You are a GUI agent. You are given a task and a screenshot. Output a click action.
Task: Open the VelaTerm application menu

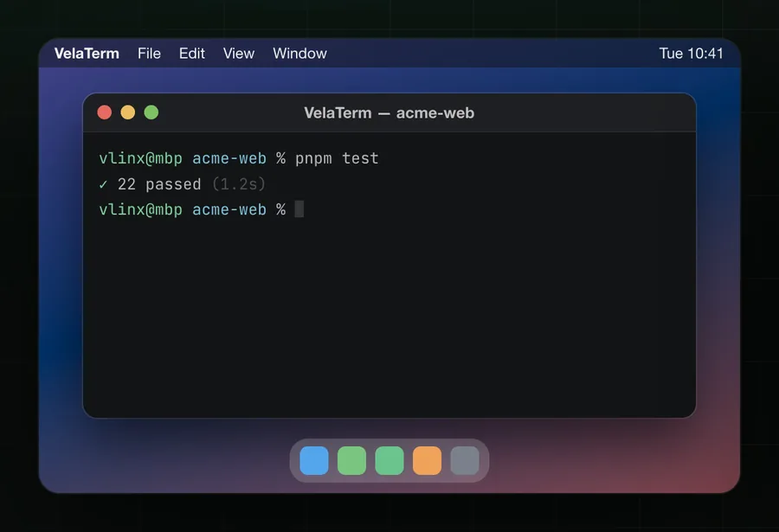[x=87, y=53]
